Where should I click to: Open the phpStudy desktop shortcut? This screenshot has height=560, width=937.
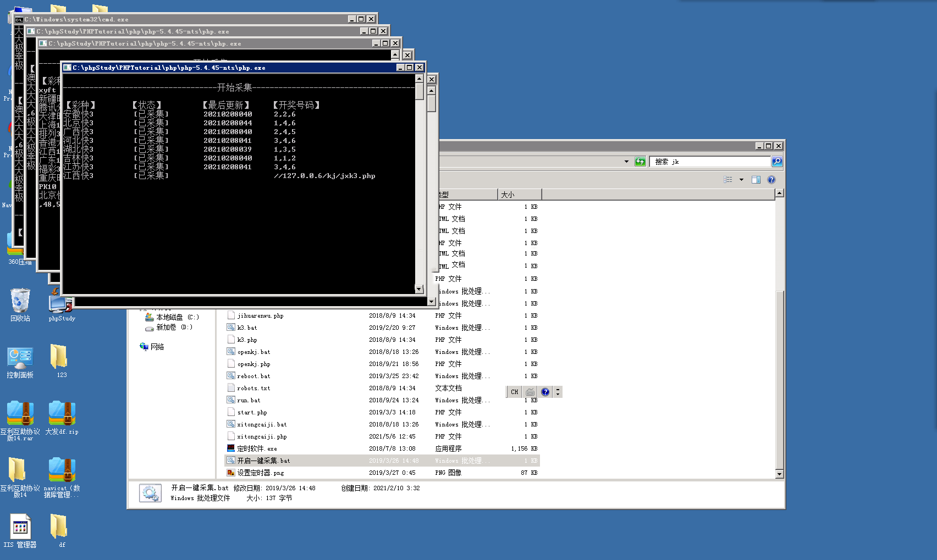(x=62, y=305)
